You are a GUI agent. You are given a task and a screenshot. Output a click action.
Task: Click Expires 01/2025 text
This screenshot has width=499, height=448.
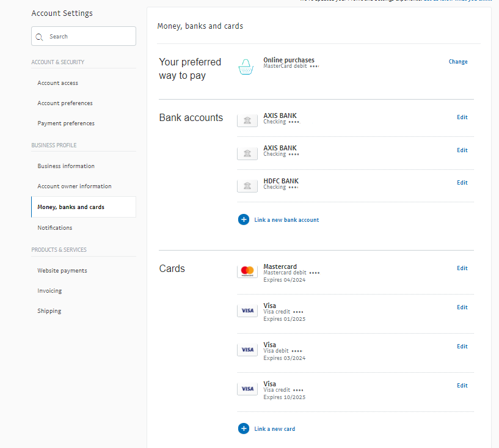pos(285,319)
